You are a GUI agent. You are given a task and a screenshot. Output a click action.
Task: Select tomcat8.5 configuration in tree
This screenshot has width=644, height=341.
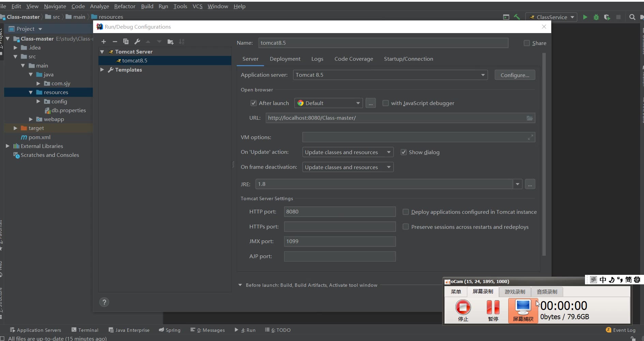click(165, 61)
